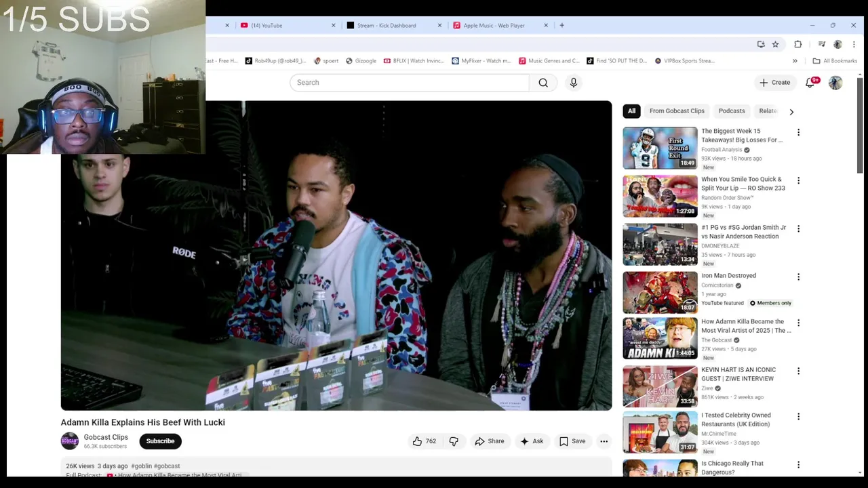Open options for Biggest Week 15 Takeaways video
Viewport: 868px width, 488px height.
[x=798, y=132]
